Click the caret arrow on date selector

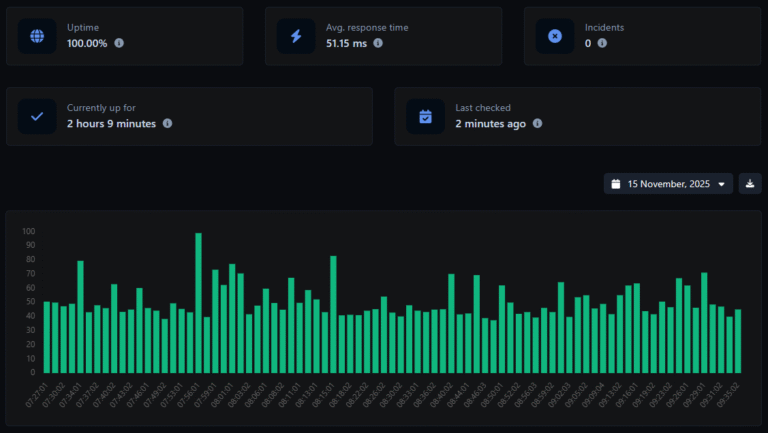[721, 184]
